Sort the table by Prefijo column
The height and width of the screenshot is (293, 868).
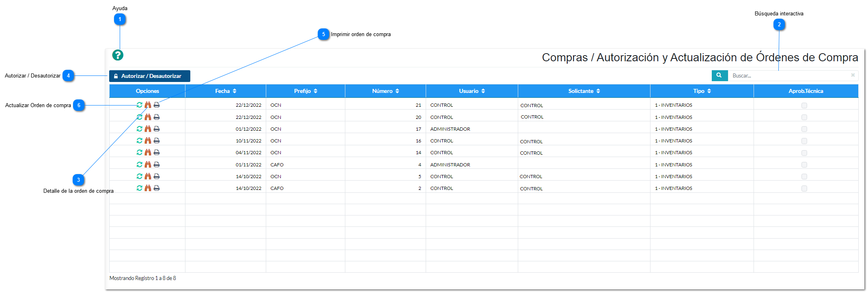306,91
